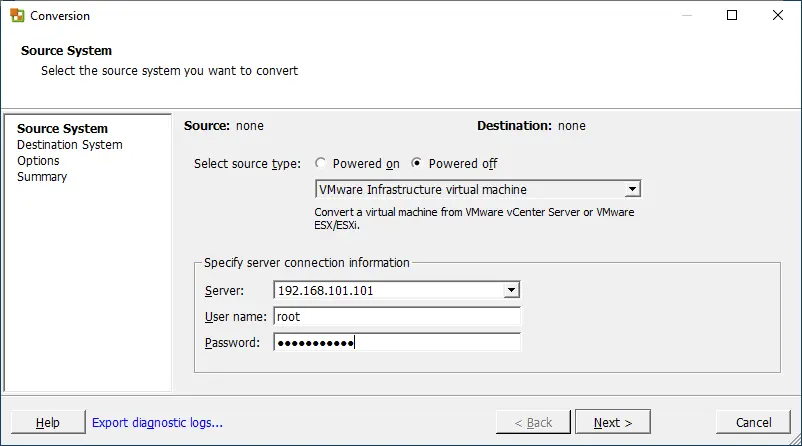
Task: Click the 'Convert a virtual machine' description text
Action: [x=474, y=218]
